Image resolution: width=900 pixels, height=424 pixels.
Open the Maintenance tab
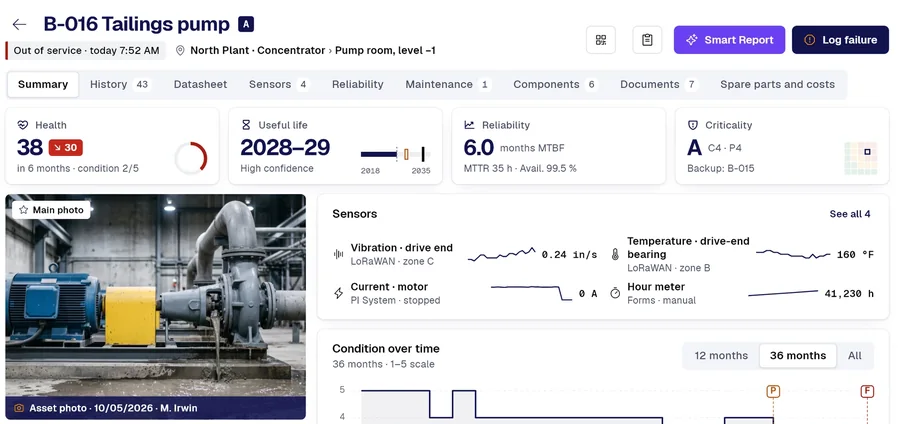pos(448,84)
